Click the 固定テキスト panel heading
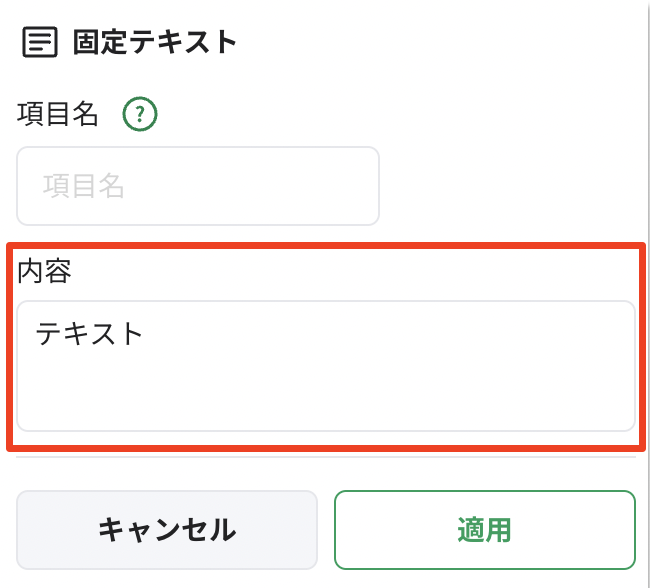The image size is (650, 588). coord(154,43)
